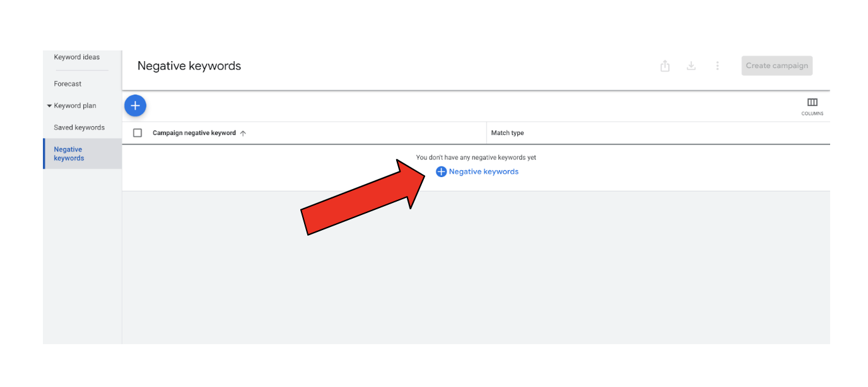Click the Match type column header

pos(507,133)
